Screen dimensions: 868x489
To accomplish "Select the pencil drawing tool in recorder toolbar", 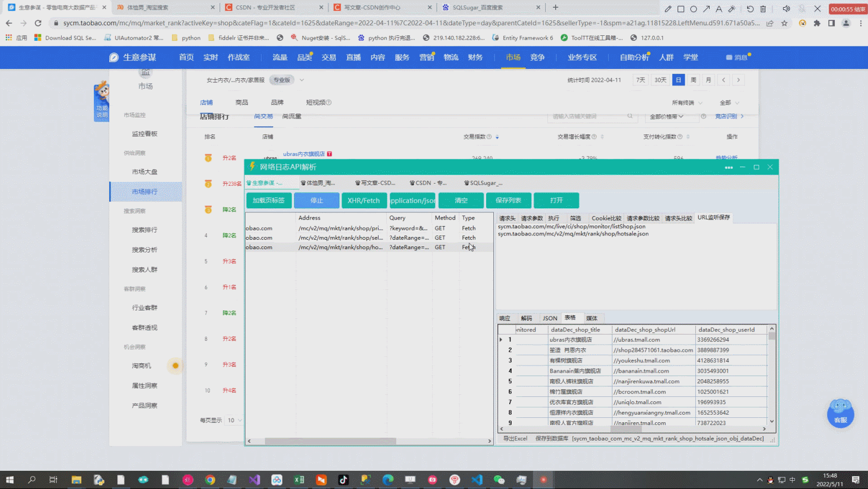I will pyautogui.click(x=668, y=9).
